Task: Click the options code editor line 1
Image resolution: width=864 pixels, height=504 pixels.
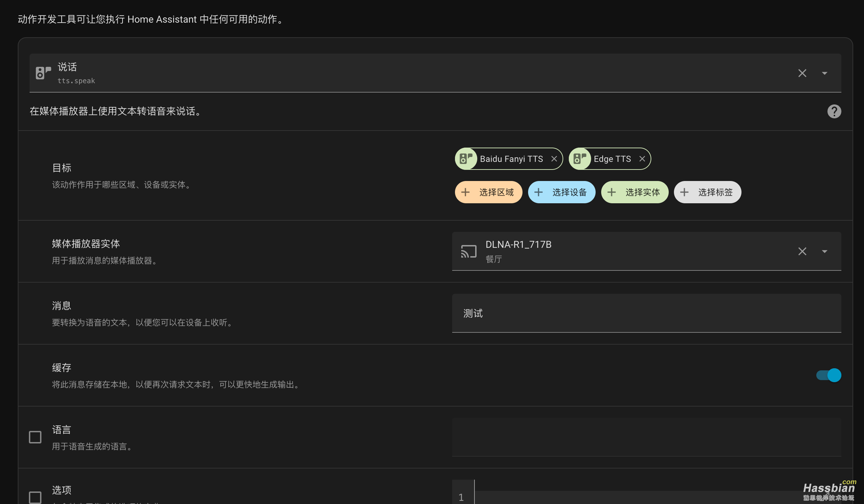Action: pos(646,497)
